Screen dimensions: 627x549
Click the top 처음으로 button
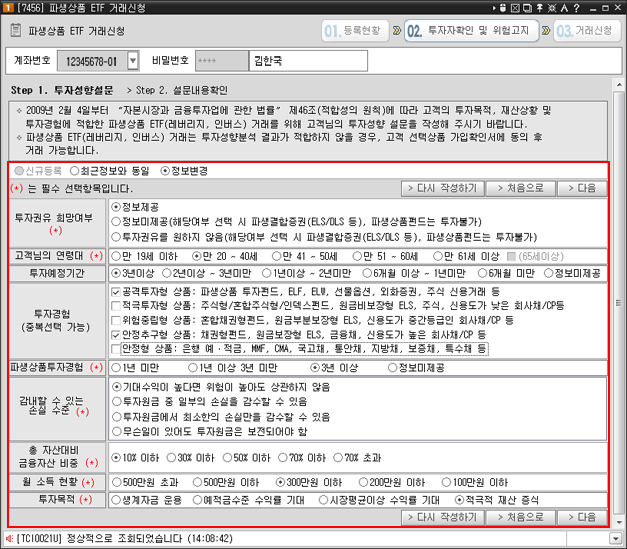pos(520,188)
